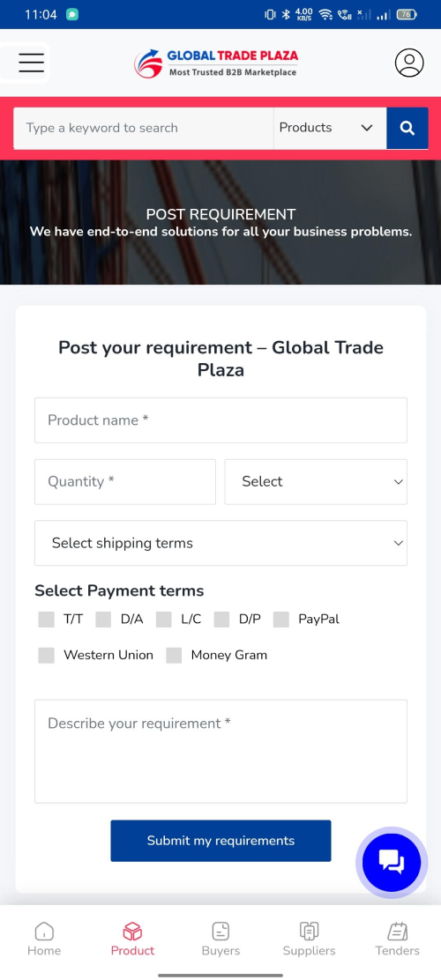
Task: Submit my requirements button
Action: [x=220, y=841]
